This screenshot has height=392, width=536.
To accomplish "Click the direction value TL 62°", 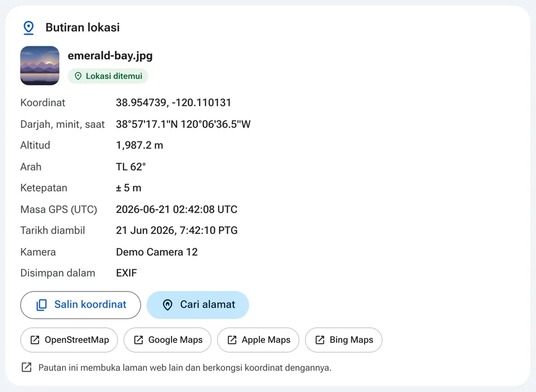I will tap(131, 167).
